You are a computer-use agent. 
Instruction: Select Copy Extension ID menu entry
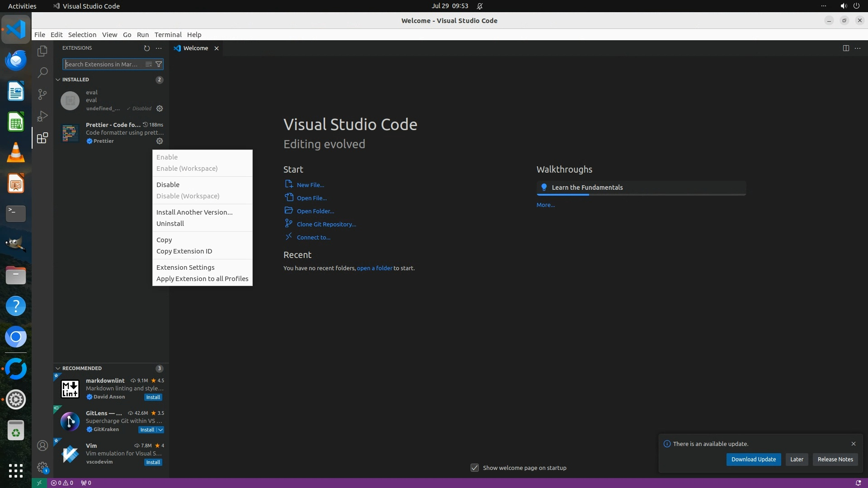[184, 251]
